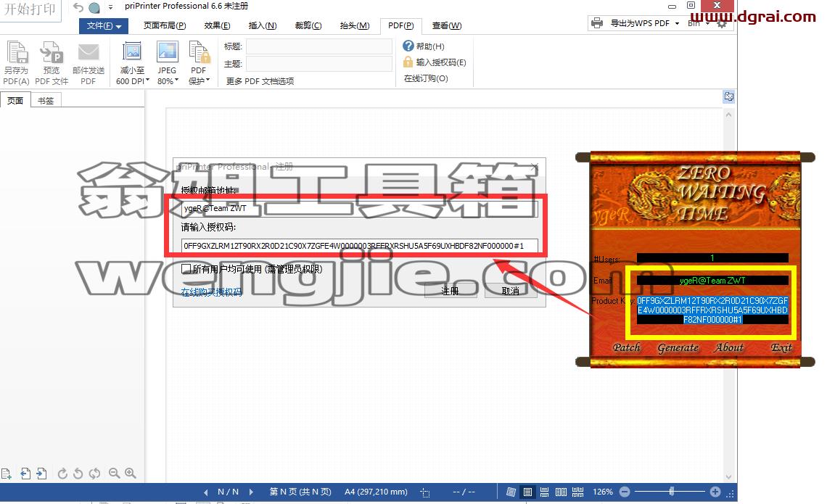Select single page view mode
This screenshot has height=504, width=835.
click(527, 492)
